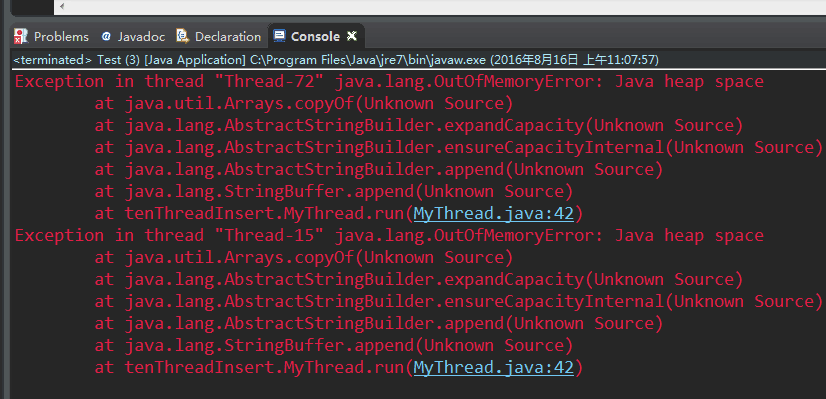
Task: Click the terminated Test (3) launch description
Action: tap(336, 60)
